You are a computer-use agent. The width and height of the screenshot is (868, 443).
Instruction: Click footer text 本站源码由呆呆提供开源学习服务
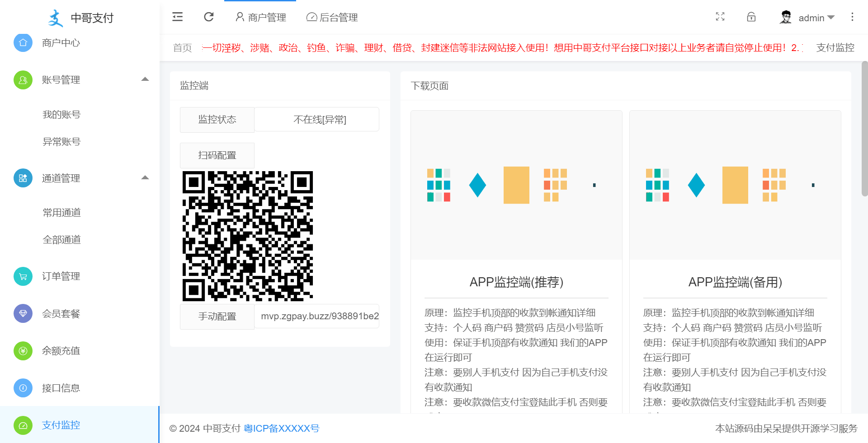pyautogui.click(x=786, y=429)
